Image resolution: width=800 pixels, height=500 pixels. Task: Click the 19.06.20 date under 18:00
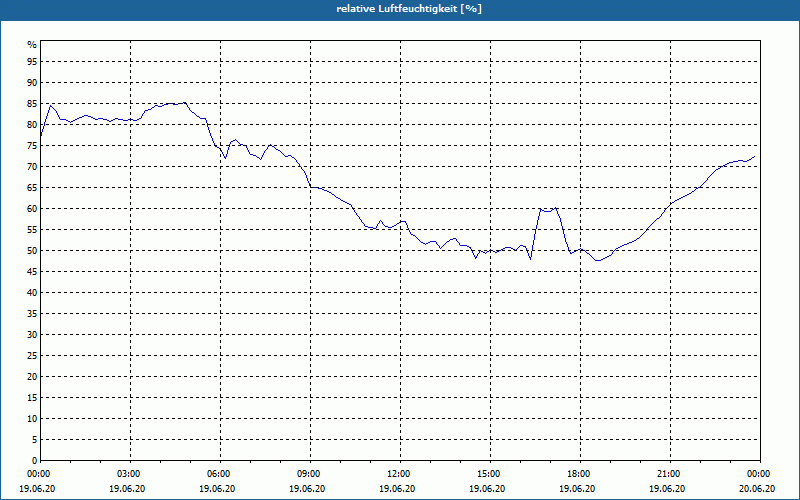coord(577,489)
